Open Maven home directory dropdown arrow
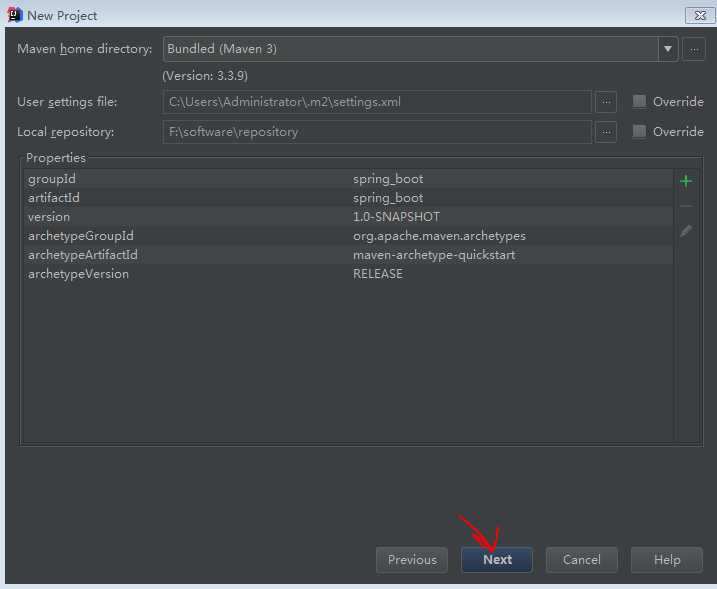Screen dimensions: 717x589 click(x=668, y=49)
